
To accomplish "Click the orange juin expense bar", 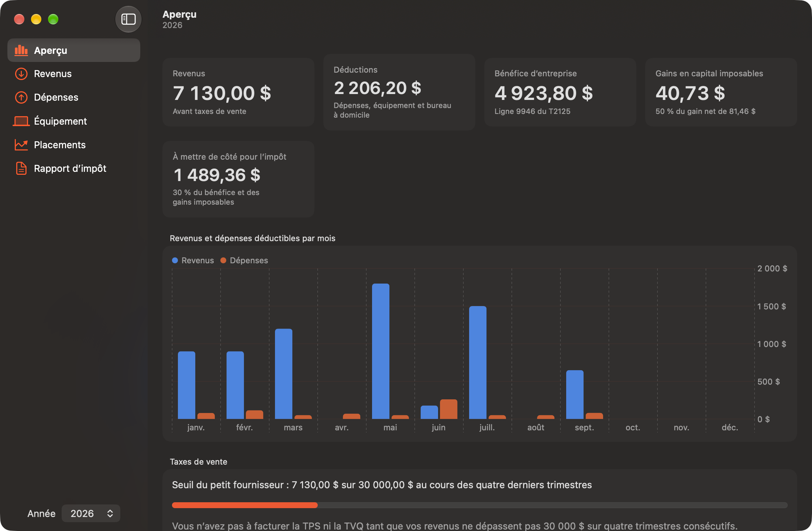I will coord(448,409).
